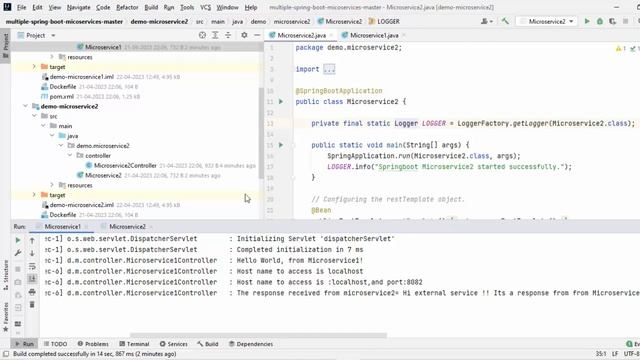This screenshot has width=640, height=360.
Task: Click the Build project hammer icon
Action: pyautogui.click(x=505, y=21)
